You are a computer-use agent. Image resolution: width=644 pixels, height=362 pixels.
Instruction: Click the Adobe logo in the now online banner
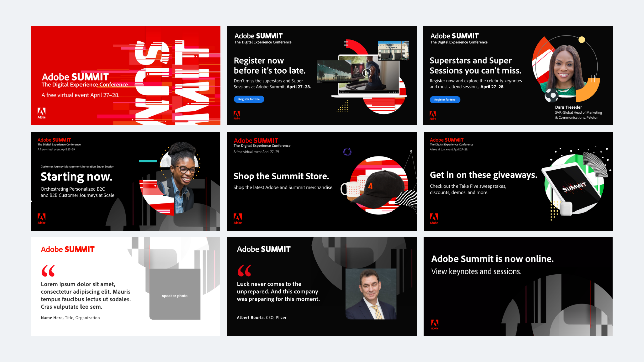click(435, 324)
